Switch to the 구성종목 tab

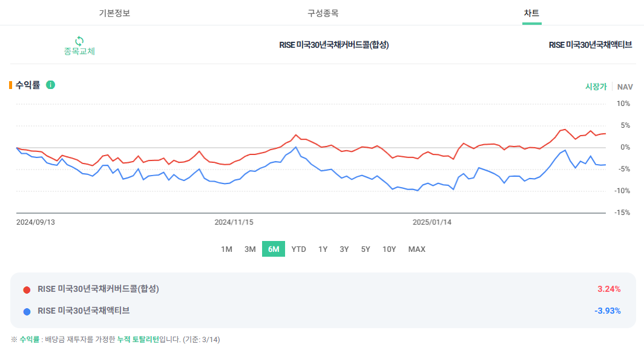pyautogui.click(x=323, y=13)
